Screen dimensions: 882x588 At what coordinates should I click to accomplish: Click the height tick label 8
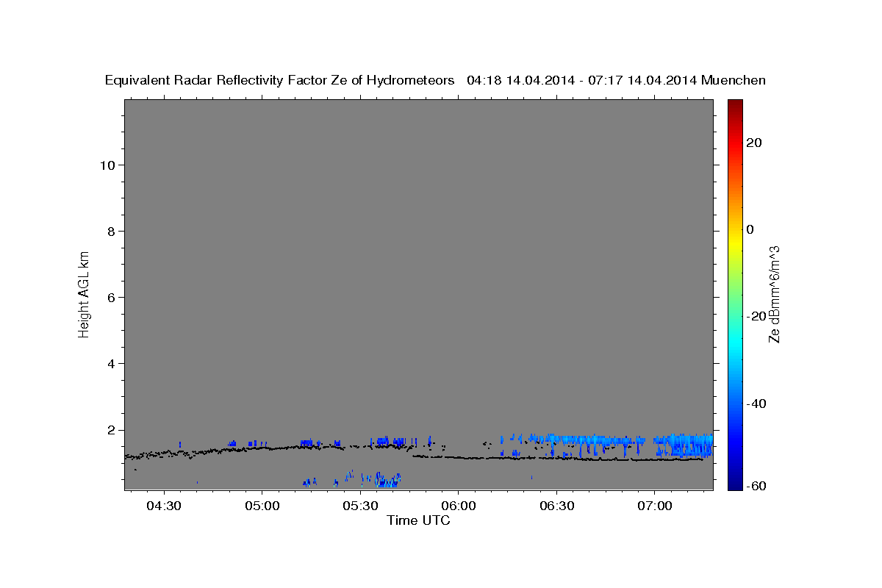[112, 231]
